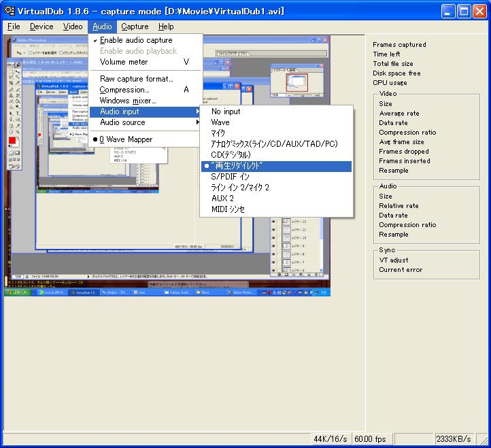Image resolution: width=491 pixels, height=448 pixels.
Task: Open audio Compression dialog
Action: tap(124, 90)
